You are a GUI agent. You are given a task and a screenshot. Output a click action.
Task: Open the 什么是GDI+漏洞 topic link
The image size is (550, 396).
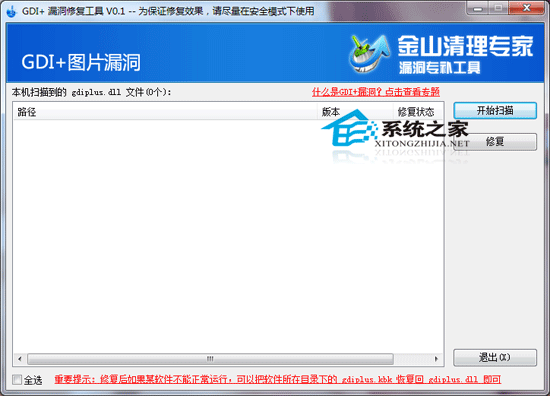(376, 92)
